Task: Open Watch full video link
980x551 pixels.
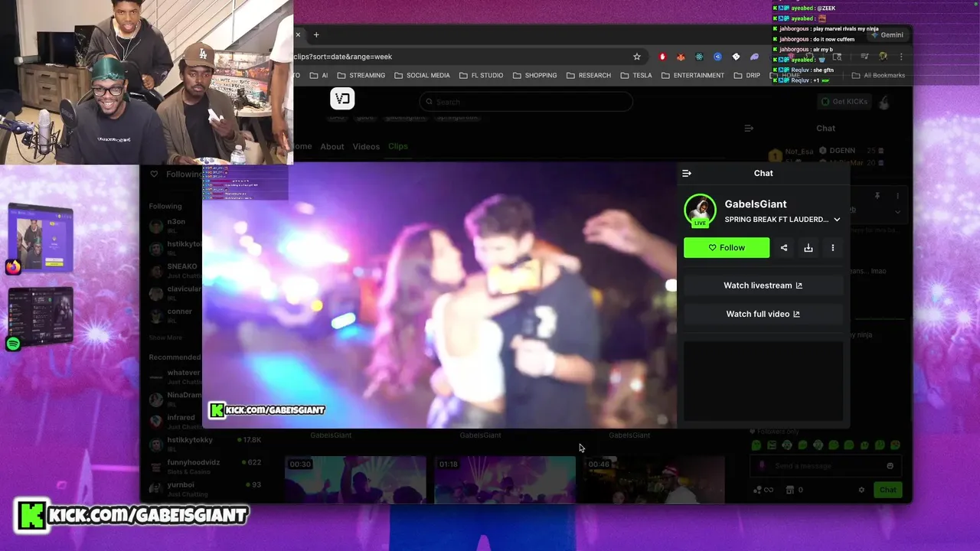Action: [763, 314]
